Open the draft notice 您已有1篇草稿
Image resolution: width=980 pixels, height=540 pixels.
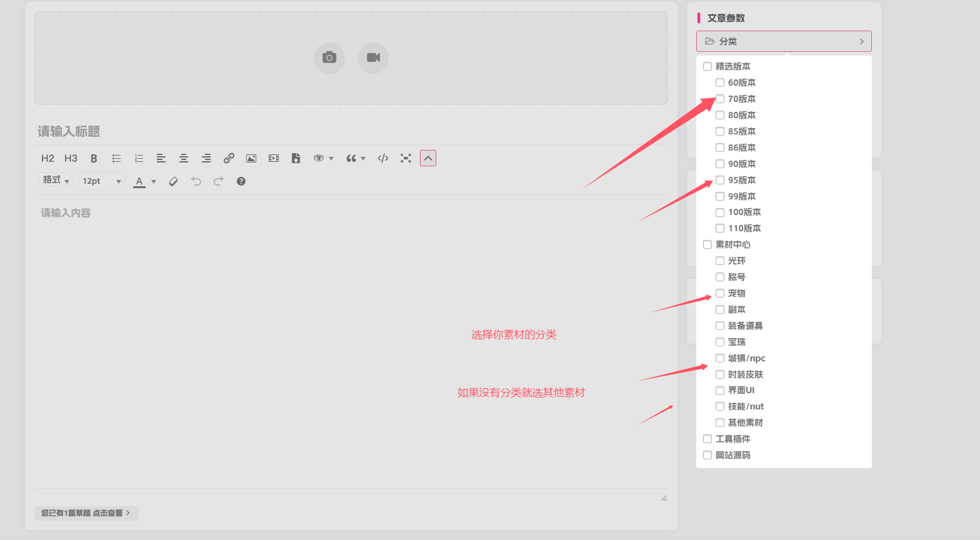pos(86,513)
